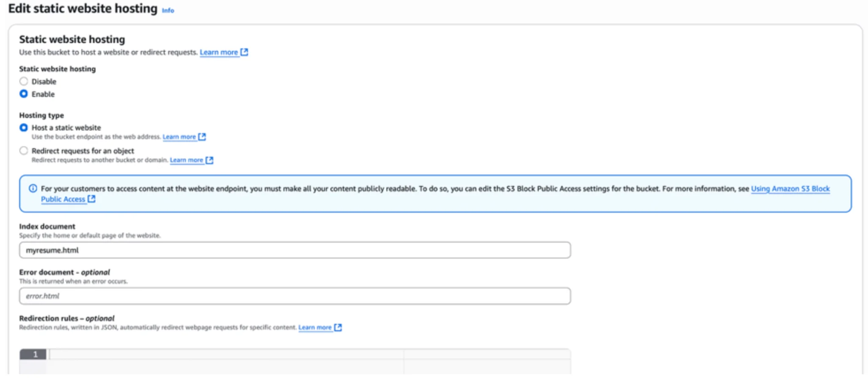Choose Redirect requests for an object
The image size is (868, 378).
coord(24,151)
